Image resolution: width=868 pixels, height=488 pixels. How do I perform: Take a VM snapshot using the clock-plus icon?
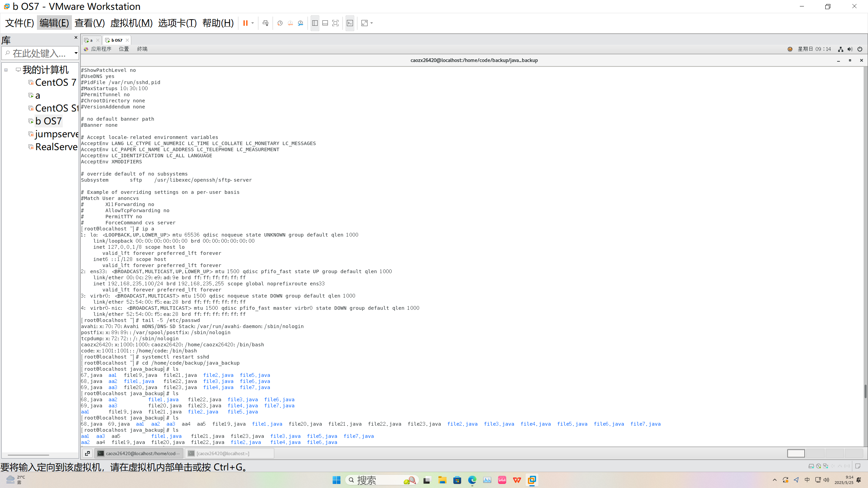(280, 23)
